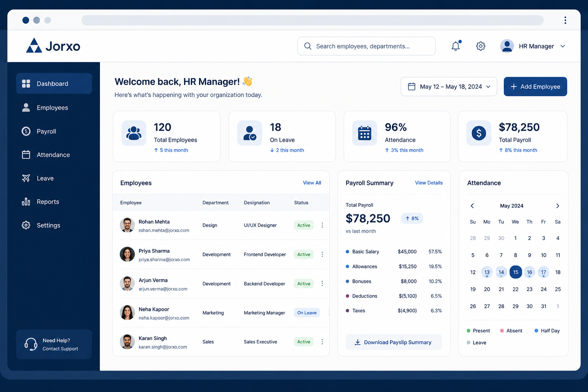The image size is (588, 392).
Task: Click Rohan Mehta's profile photo
Action: [127, 225]
